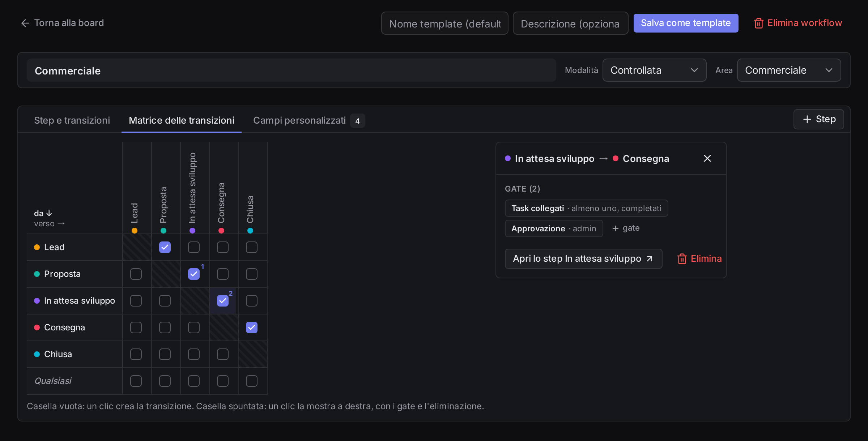This screenshot has width=868, height=441.
Task: Select the In attesa sviluppo to Consegna checkbox
Action: tap(223, 301)
